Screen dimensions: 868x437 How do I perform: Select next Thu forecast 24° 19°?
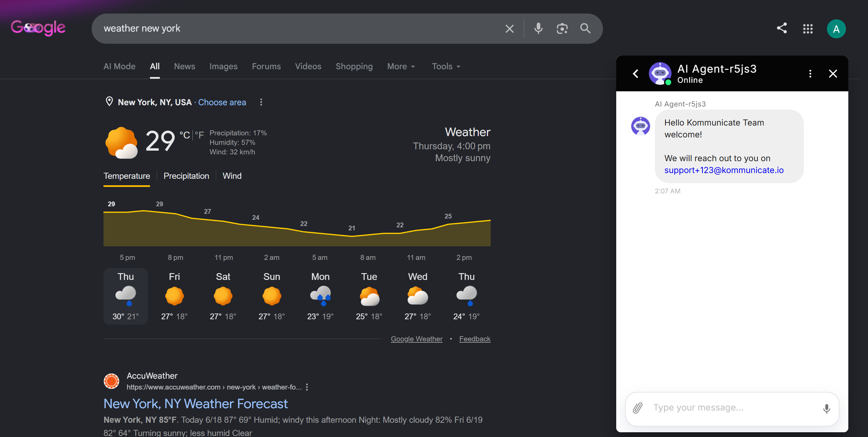tap(467, 296)
